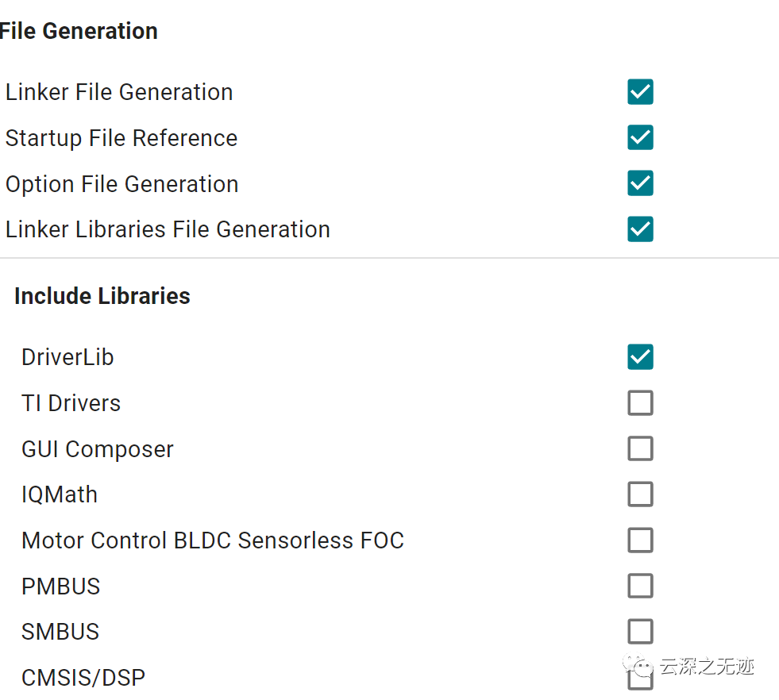The width and height of the screenshot is (779, 700).
Task: Click the Startup File Reference label
Action: (121, 138)
